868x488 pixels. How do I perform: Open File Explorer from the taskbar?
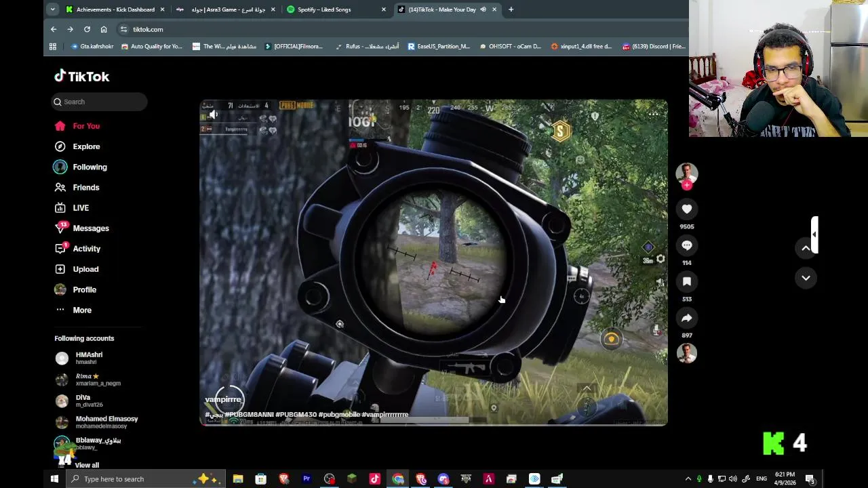[x=238, y=479]
